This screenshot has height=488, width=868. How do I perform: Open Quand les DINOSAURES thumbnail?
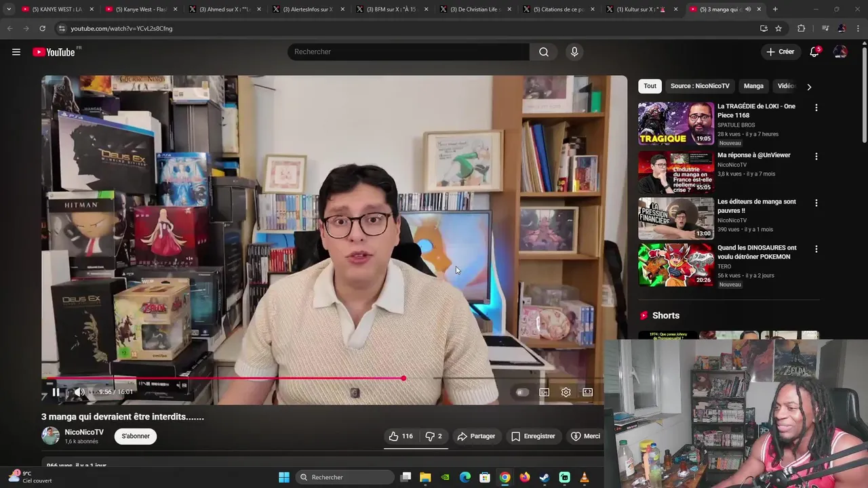coord(676,265)
